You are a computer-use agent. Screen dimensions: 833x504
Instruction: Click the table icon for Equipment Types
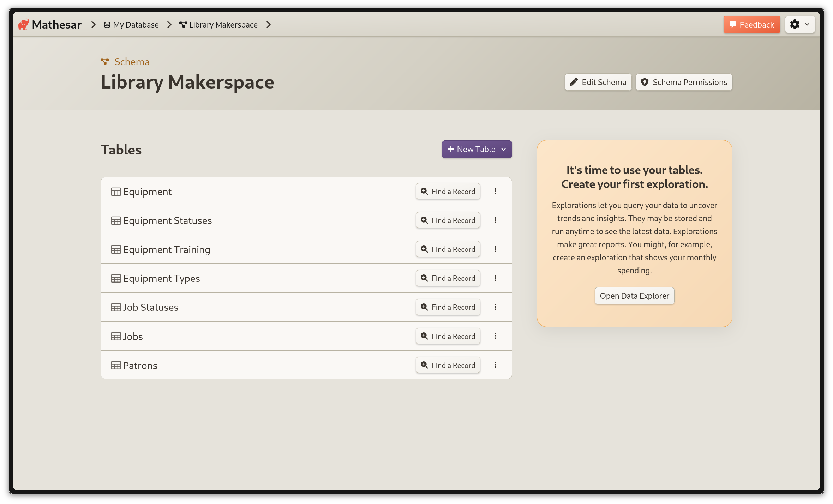(x=116, y=278)
